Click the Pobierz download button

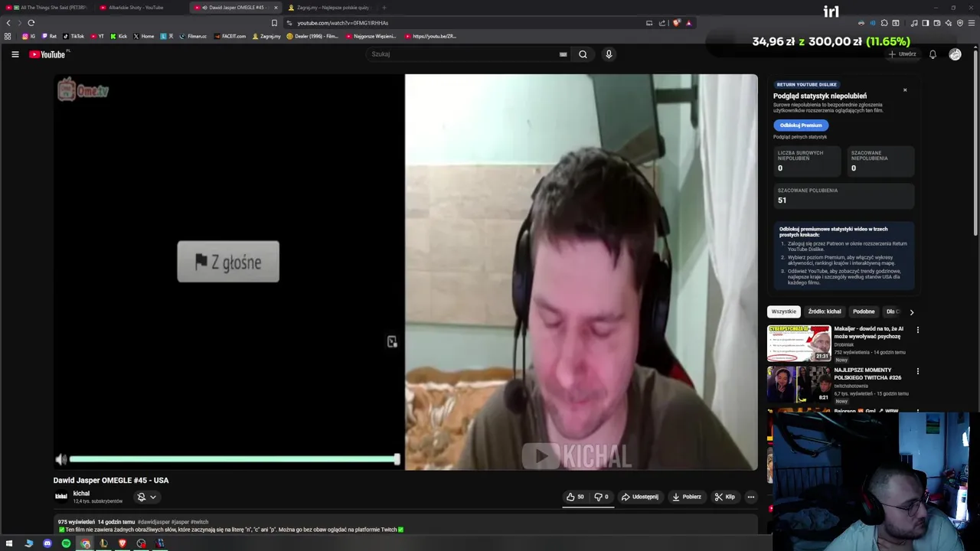tap(687, 497)
